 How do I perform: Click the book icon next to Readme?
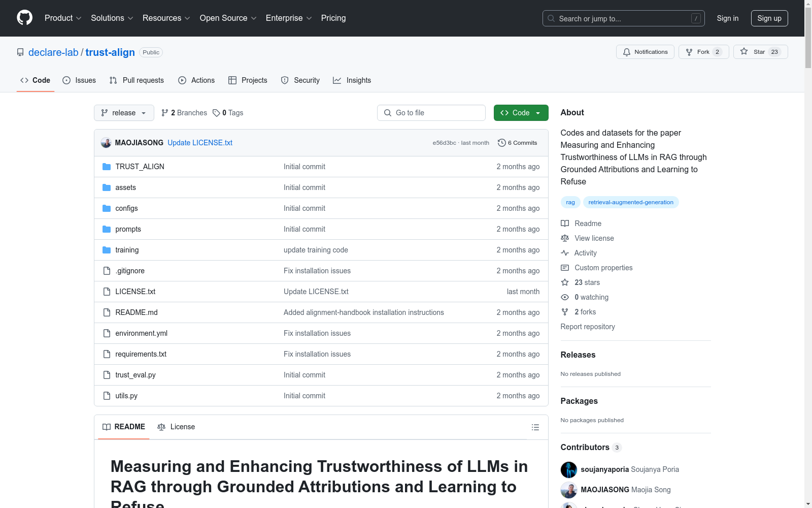[565, 224]
